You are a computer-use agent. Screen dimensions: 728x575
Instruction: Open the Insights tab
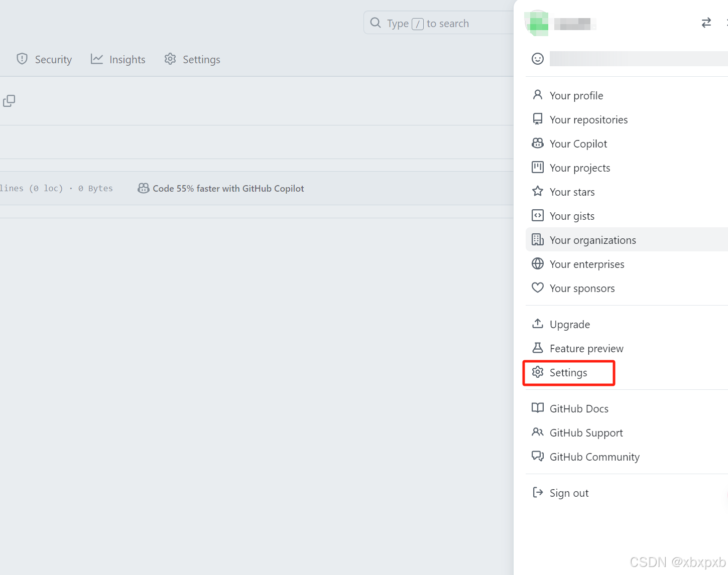click(118, 59)
